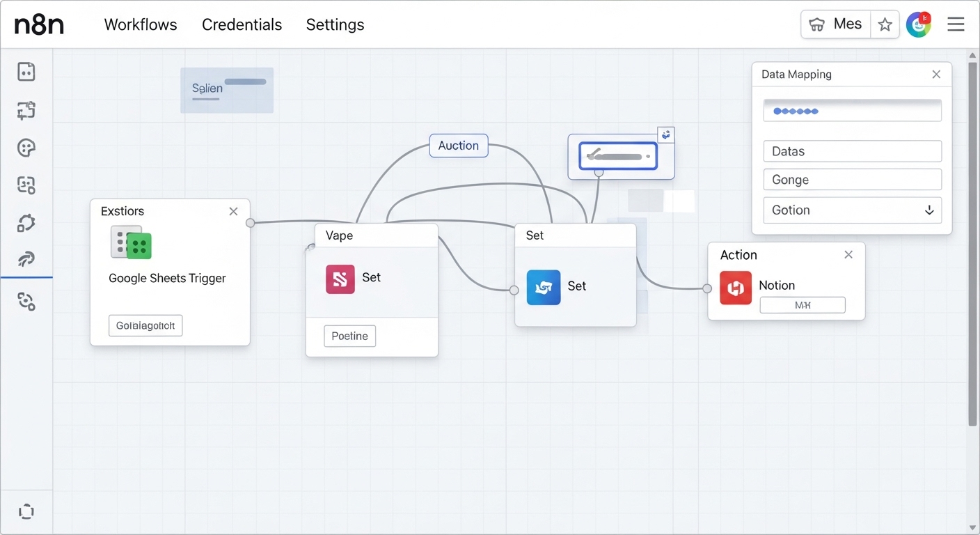Image resolution: width=980 pixels, height=535 pixels.
Task: Click the vertical scrollbar on the right
Action: [972, 244]
